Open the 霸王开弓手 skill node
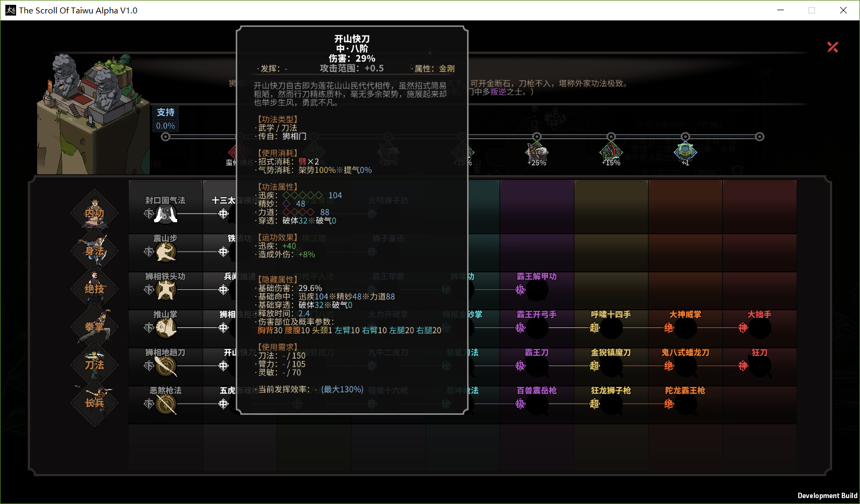Viewport: 860px width, 504px height. tap(536, 328)
